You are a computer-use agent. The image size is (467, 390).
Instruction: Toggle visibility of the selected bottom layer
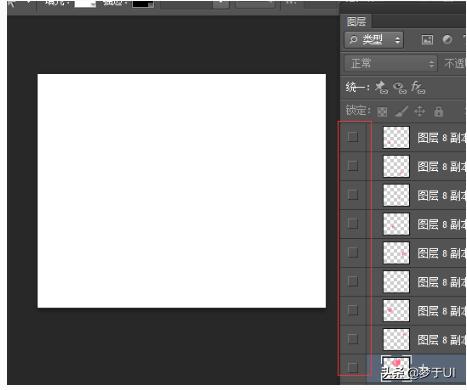[x=353, y=367]
